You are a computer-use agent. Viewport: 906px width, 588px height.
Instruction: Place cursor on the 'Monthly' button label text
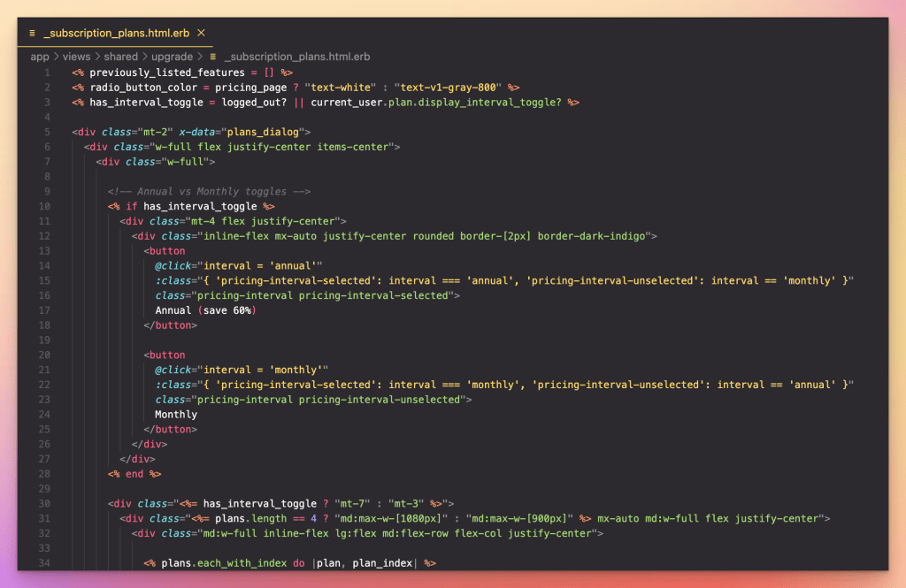coord(176,415)
